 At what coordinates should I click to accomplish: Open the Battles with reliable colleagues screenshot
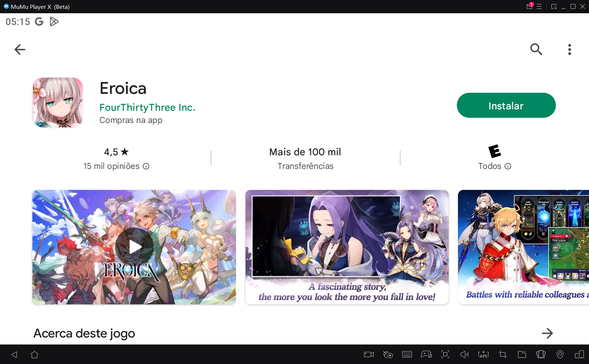tap(523, 247)
